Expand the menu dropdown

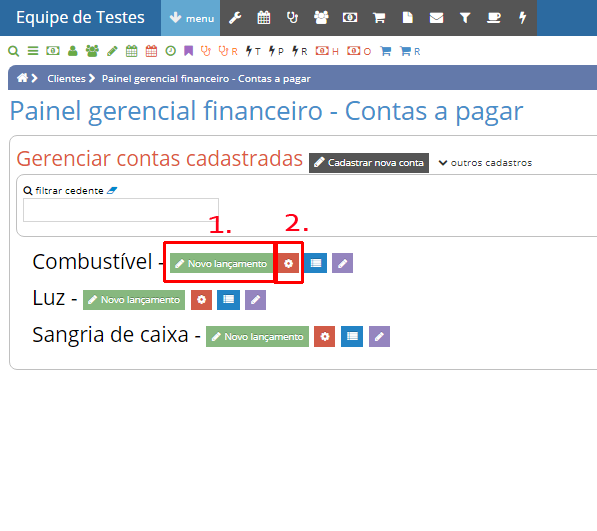[191, 18]
